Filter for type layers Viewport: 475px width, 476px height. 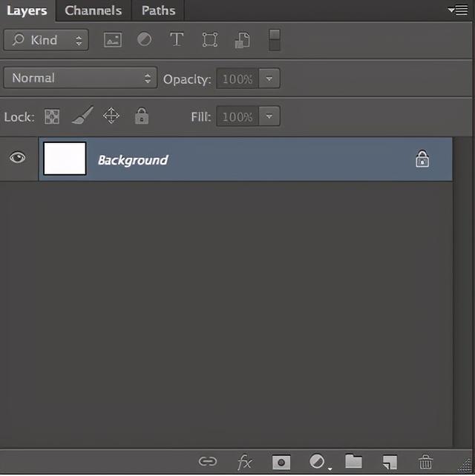177,39
